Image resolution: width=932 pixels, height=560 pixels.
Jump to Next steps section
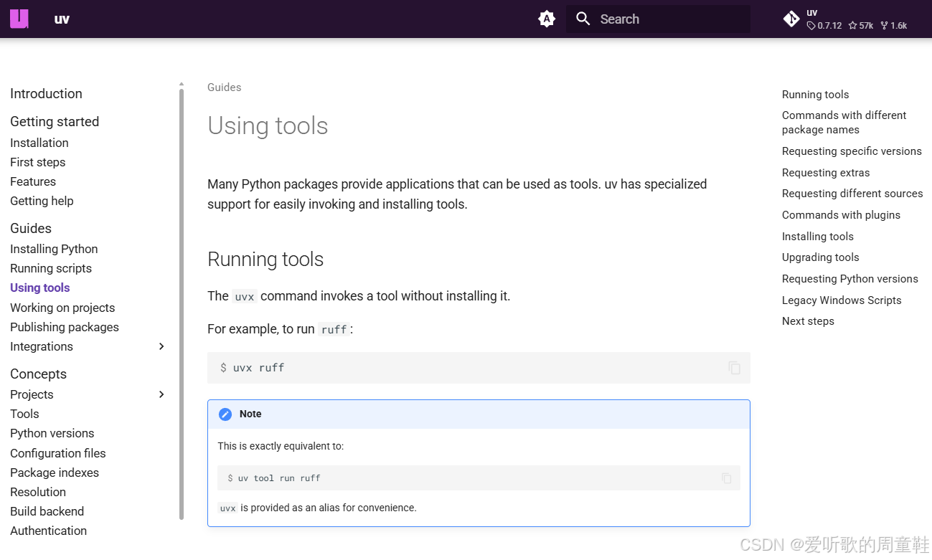click(x=808, y=321)
